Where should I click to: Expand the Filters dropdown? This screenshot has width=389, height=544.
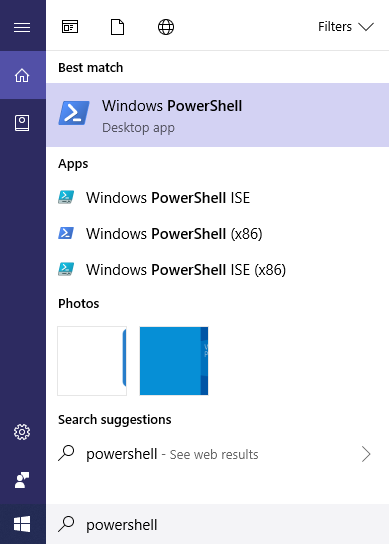pyautogui.click(x=346, y=27)
